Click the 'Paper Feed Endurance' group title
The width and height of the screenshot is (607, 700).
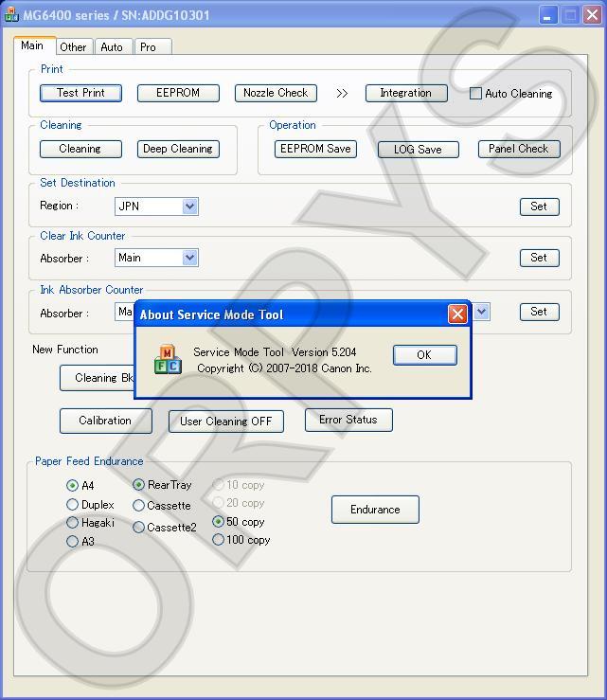click(x=89, y=461)
